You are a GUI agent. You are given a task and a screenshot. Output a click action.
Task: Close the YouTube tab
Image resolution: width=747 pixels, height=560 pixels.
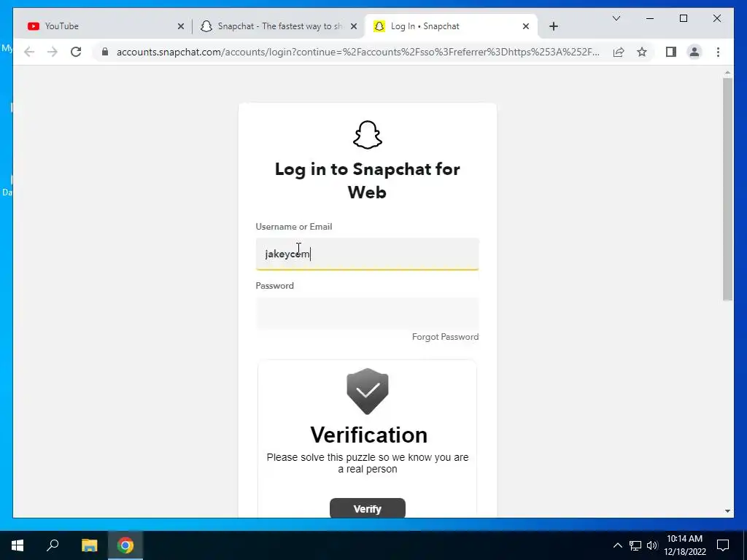pos(181,26)
